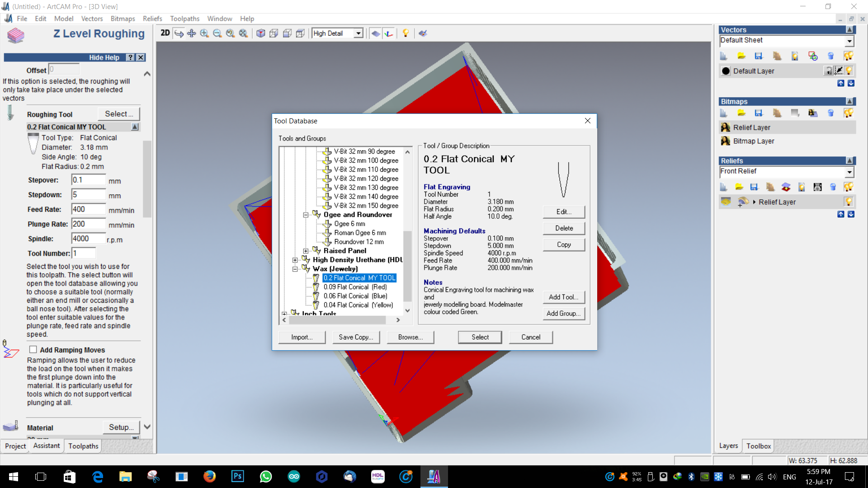Viewport: 868px width, 488px height.
Task: Switch to the Toolbox tab
Action: coord(758,446)
